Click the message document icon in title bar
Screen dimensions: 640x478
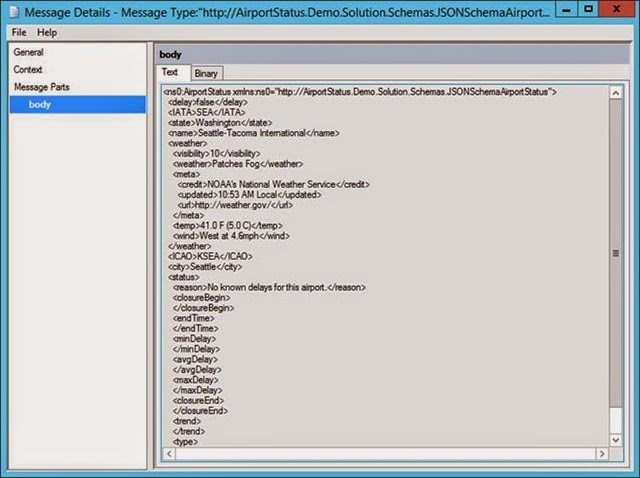click(x=14, y=12)
